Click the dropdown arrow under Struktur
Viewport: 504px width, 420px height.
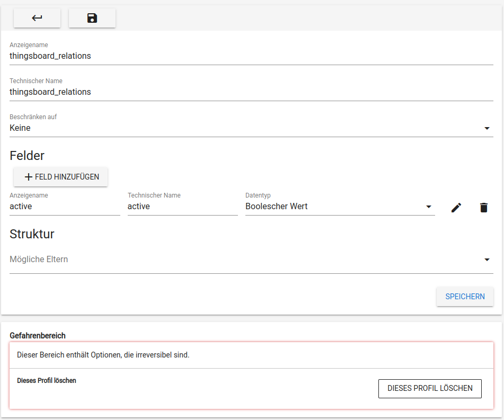pos(487,260)
